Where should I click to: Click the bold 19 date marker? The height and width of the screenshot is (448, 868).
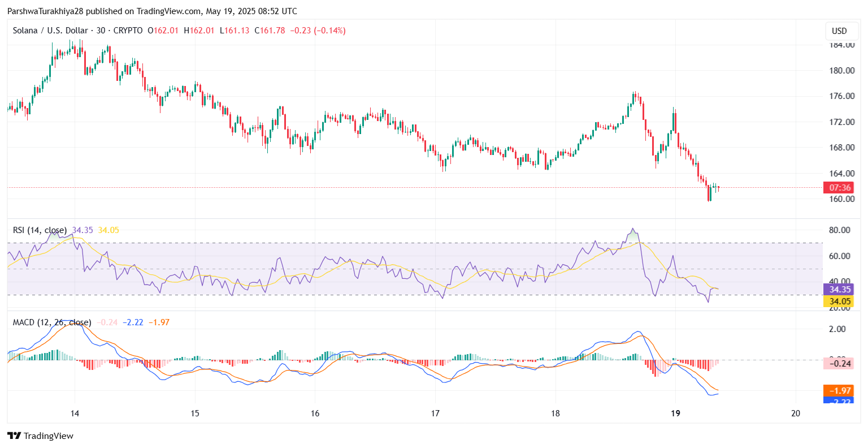[x=675, y=413]
